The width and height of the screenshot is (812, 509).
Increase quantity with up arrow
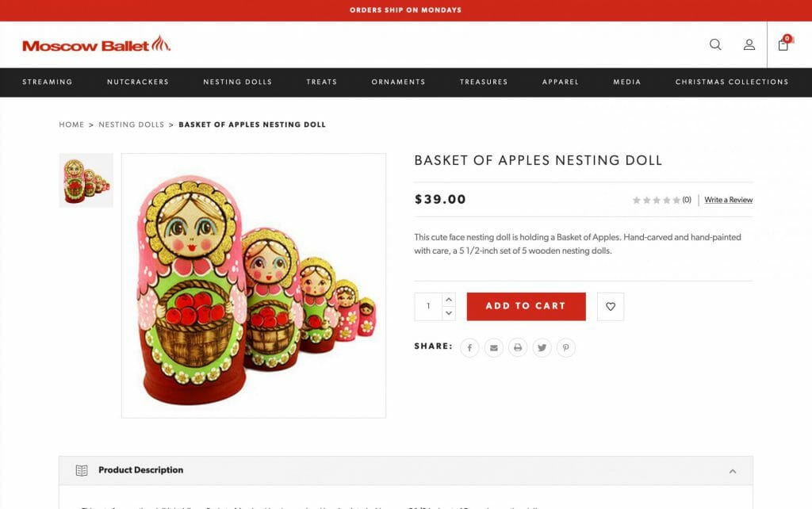point(449,300)
